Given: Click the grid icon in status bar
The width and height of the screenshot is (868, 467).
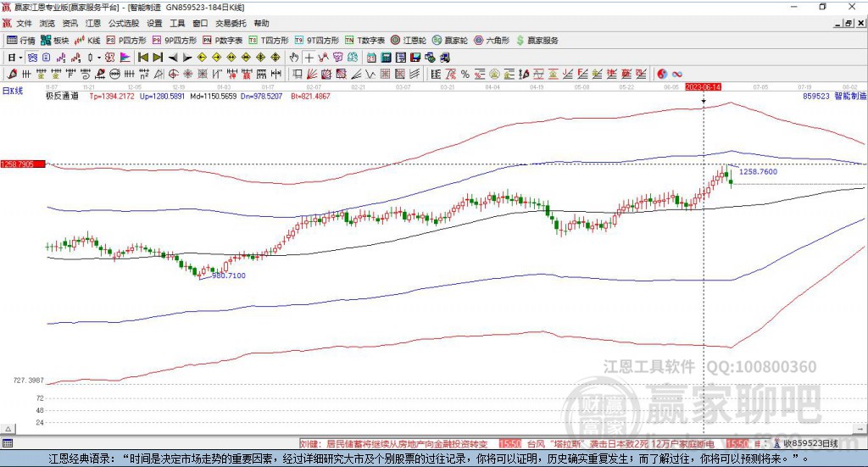Looking at the screenshot, I should click(x=7, y=443).
